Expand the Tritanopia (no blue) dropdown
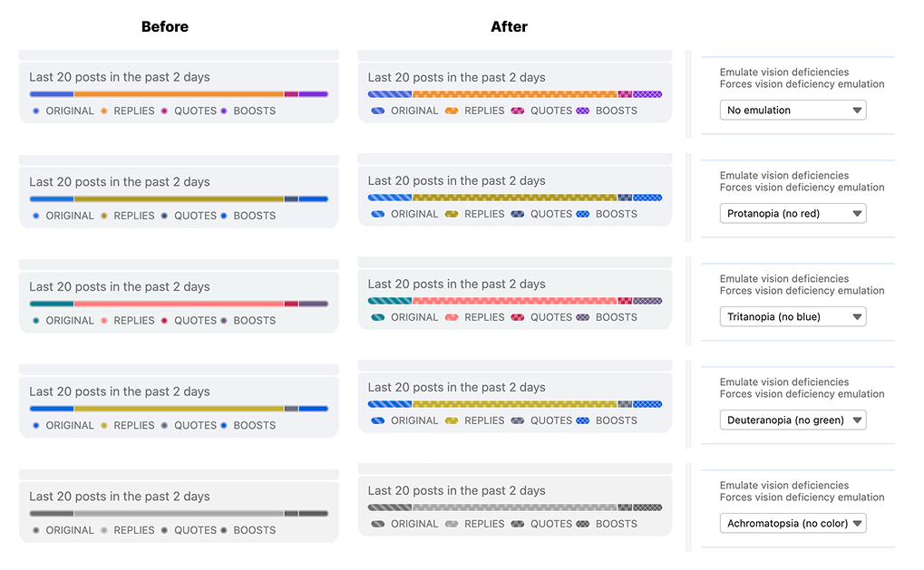This screenshot has width=924, height=570. coord(793,317)
